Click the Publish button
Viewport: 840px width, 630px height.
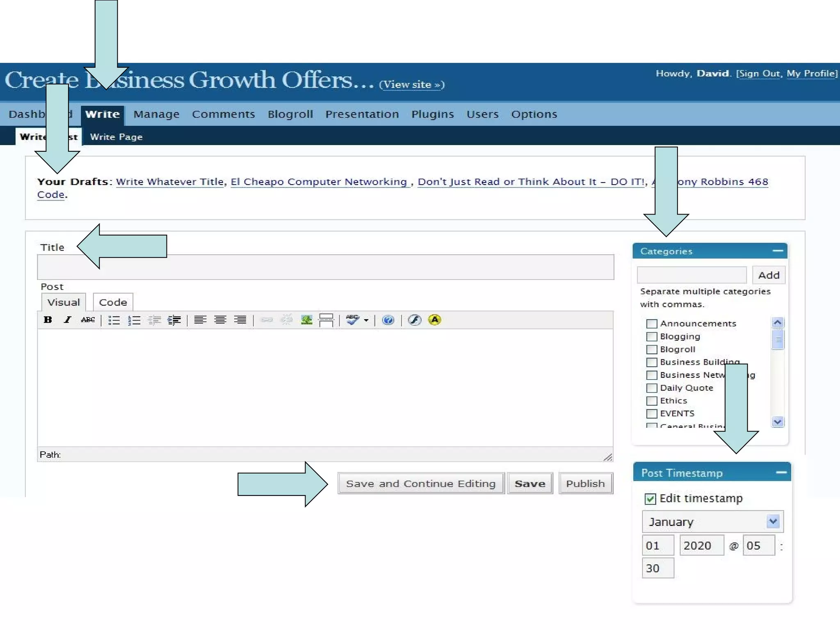[585, 484]
